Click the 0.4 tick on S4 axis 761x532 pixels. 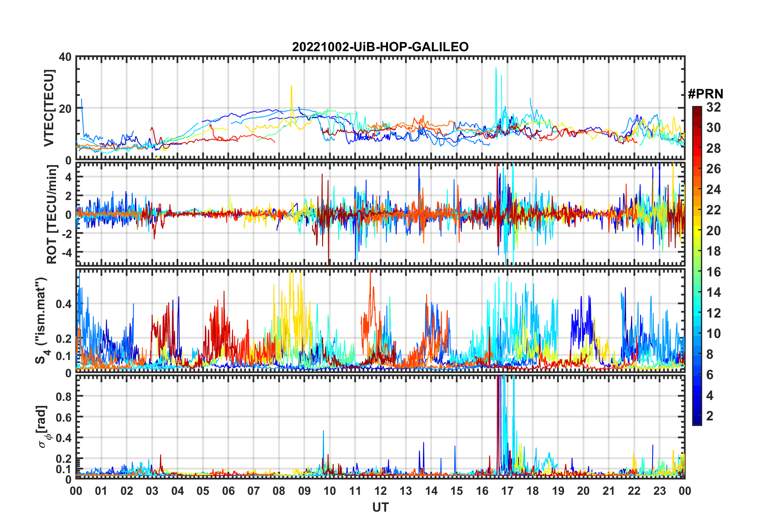pyautogui.click(x=64, y=304)
